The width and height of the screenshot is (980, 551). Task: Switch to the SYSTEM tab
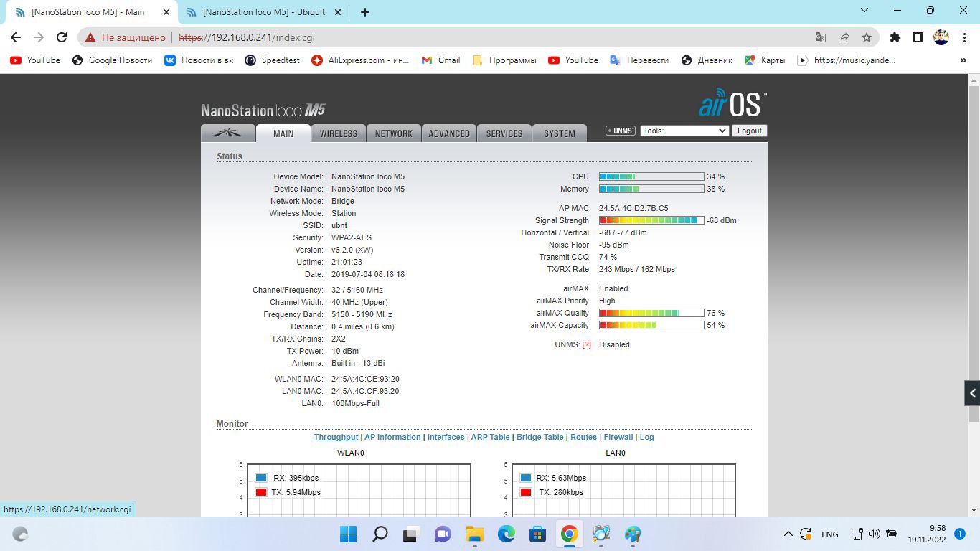pyautogui.click(x=560, y=133)
